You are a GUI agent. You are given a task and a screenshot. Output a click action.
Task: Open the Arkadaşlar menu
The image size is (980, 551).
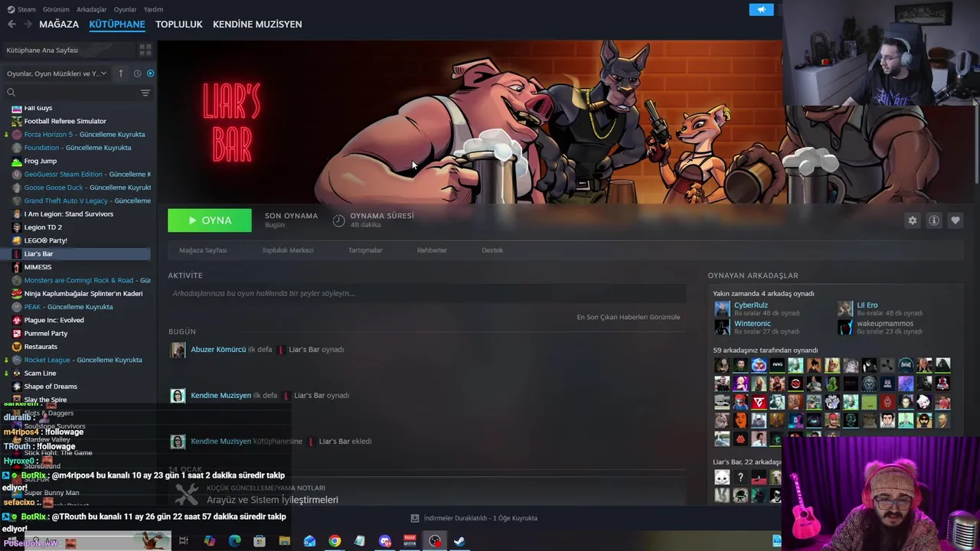click(x=92, y=9)
